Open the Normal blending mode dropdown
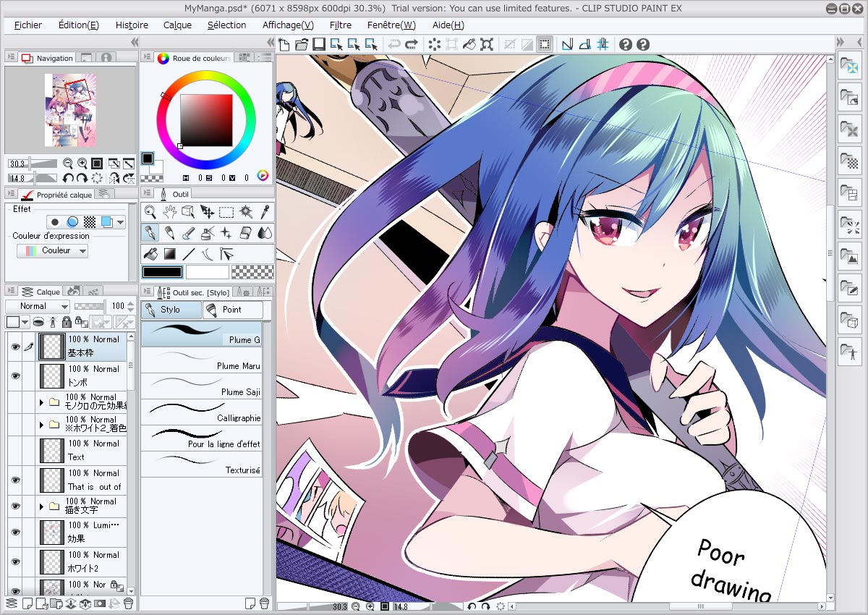The image size is (868, 615). pos(38,306)
